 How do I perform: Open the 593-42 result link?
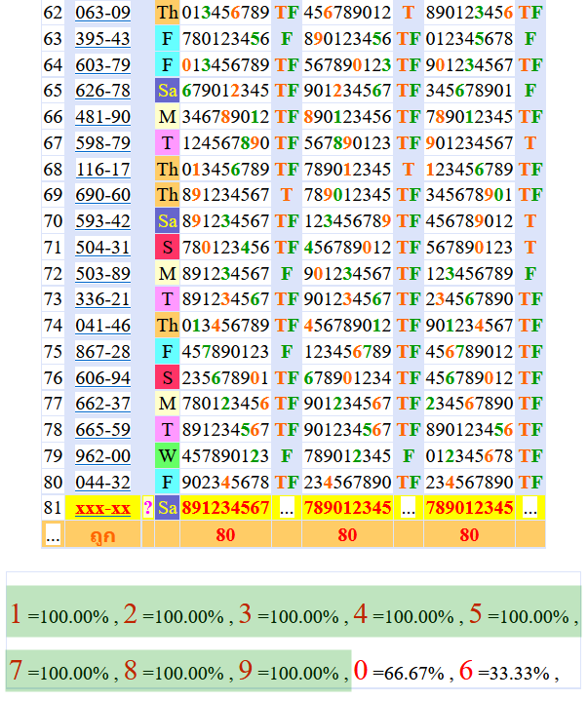102,221
